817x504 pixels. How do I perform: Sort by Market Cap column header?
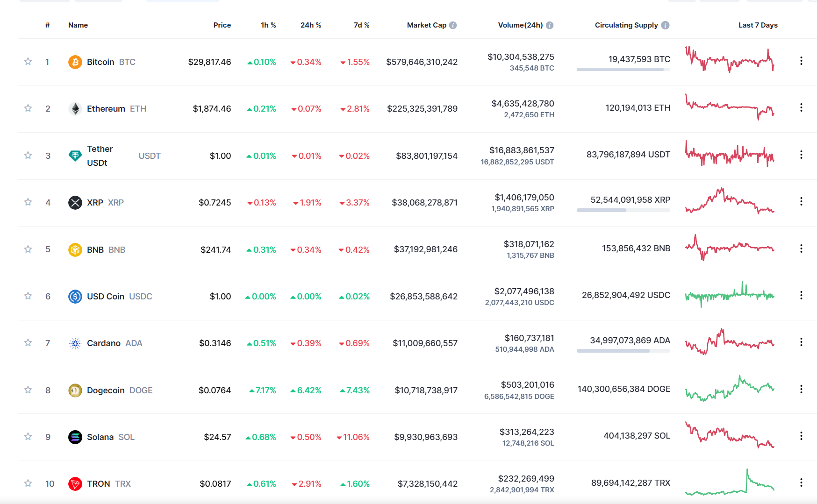coord(427,25)
